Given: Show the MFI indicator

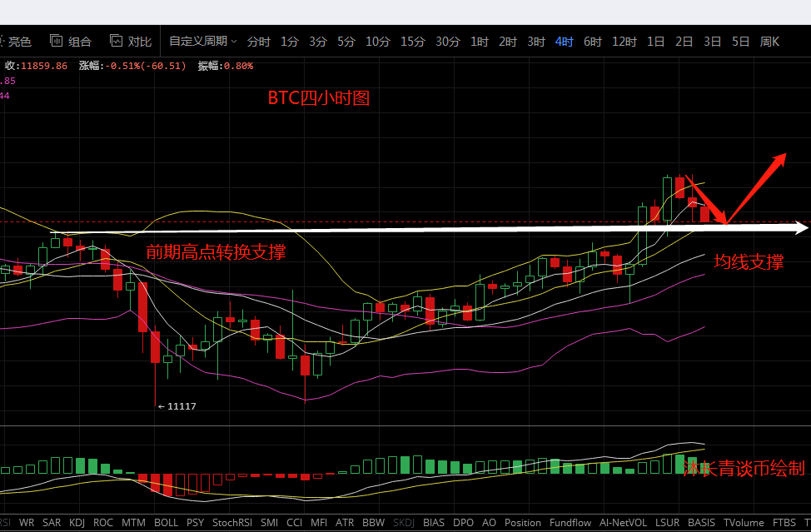Looking at the screenshot, I should pyautogui.click(x=319, y=523).
